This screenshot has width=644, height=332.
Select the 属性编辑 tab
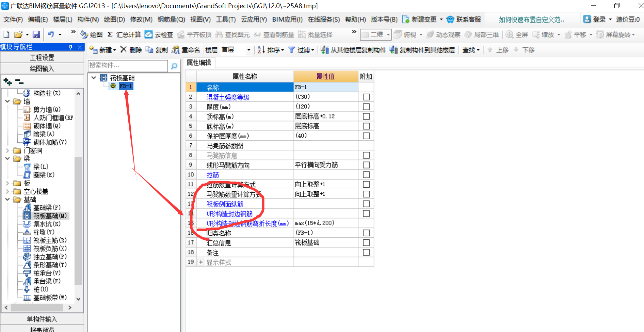[x=199, y=63]
